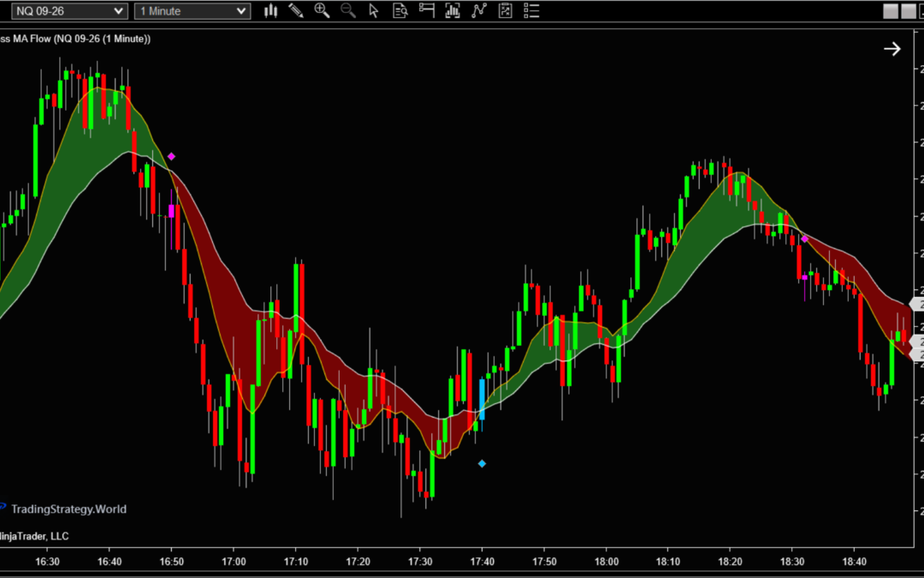Click the 16:30 time axis label
The height and width of the screenshot is (578, 924).
pos(47,561)
